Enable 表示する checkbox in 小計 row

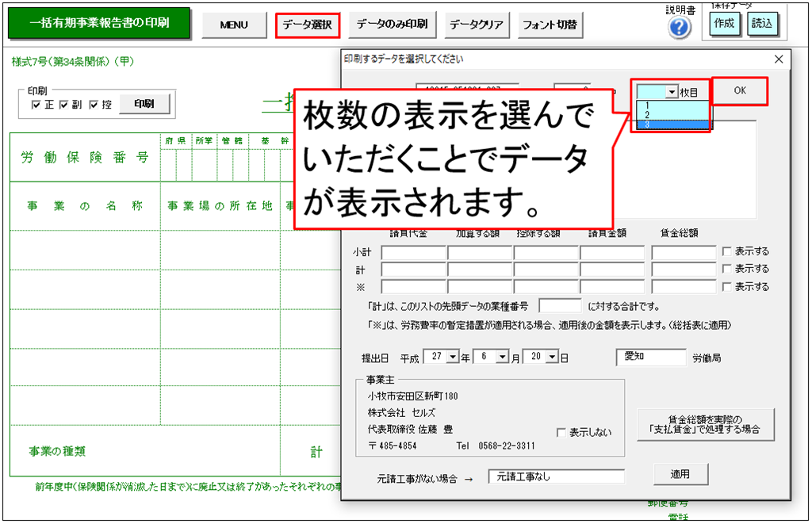726,251
